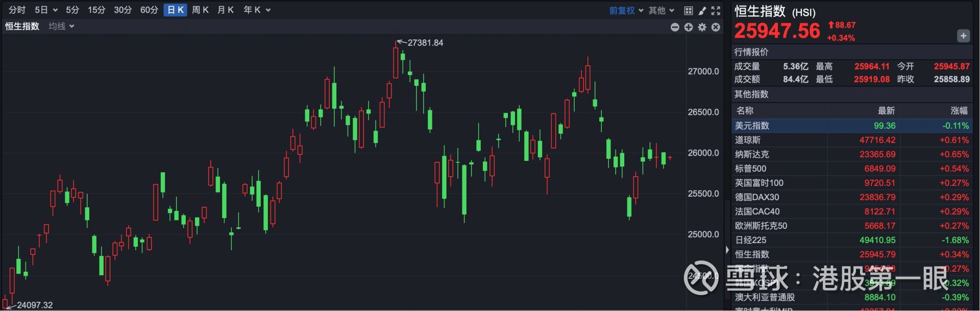Viewport: 980px width, 311px height.
Task: Select the 标普500 index row
Action: pyautogui.click(x=851, y=169)
